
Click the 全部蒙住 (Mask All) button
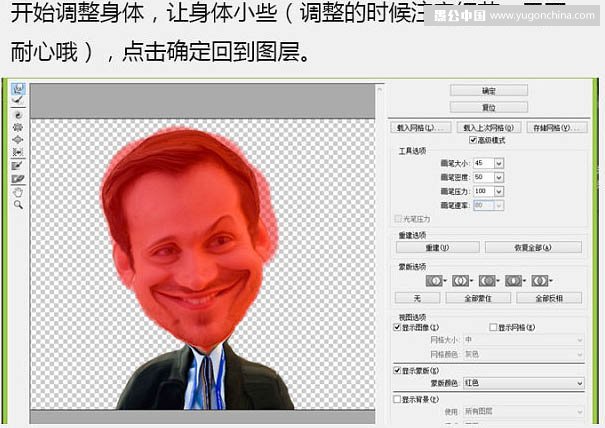[x=478, y=298]
